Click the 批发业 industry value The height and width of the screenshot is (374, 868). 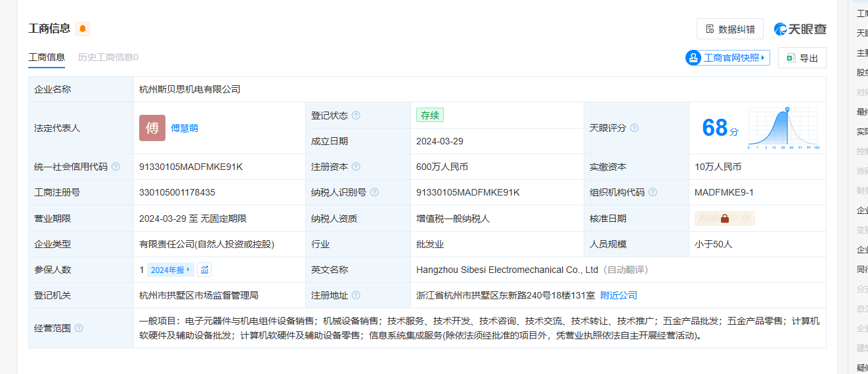click(430, 244)
